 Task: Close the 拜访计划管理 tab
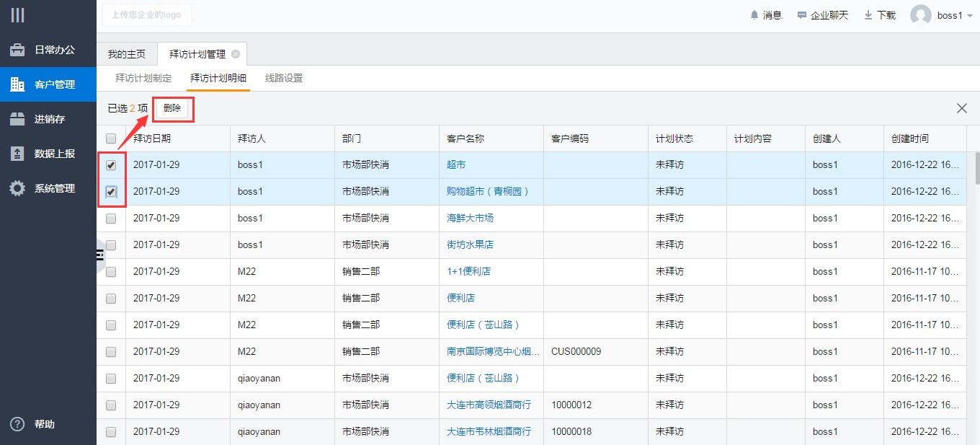tap(236, 54)
